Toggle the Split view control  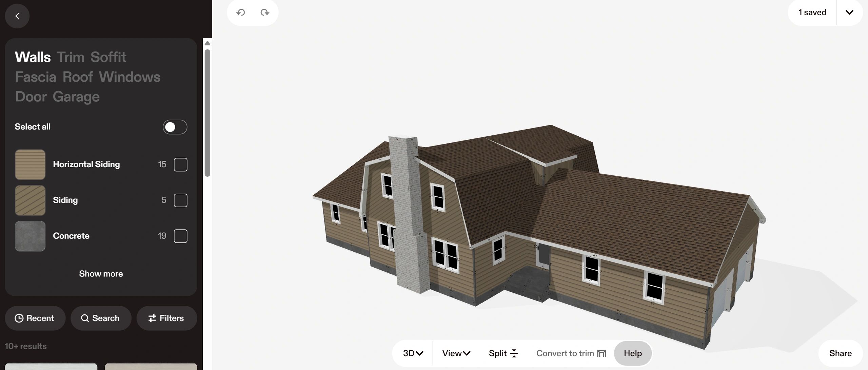[503, 353]
